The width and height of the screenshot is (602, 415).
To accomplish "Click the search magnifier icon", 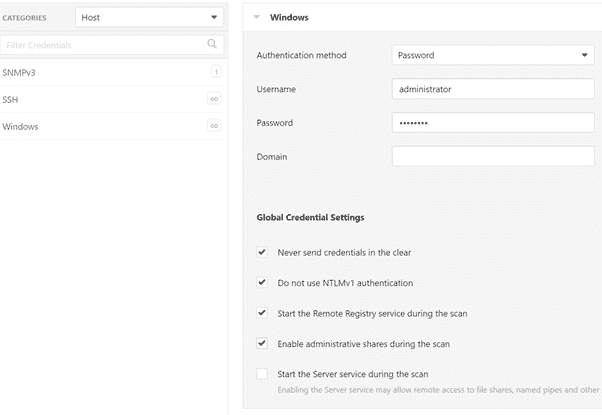I will click(x=212, y=44).
